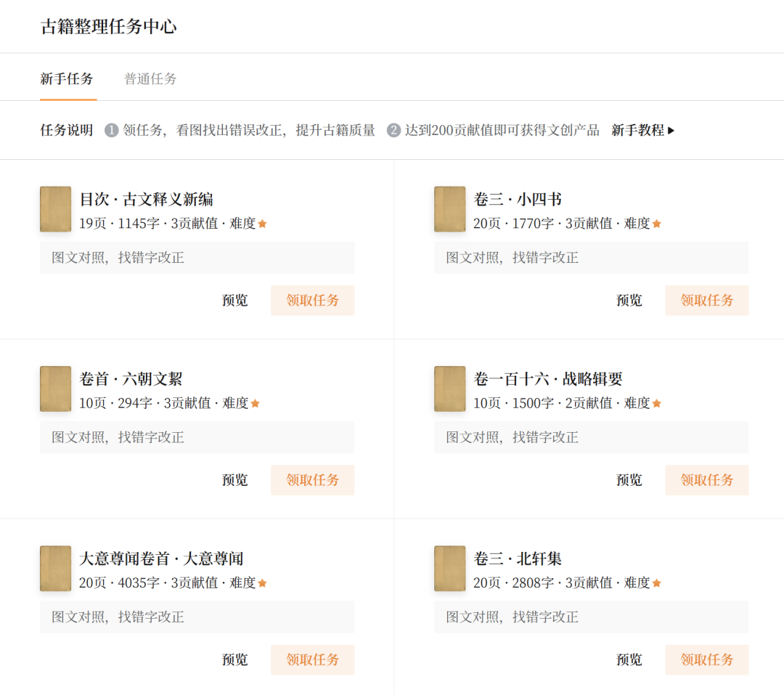Click 预览 for 卷三 · 北轩集
Screen dimensions: 784x695
click(x=629, y=659)
